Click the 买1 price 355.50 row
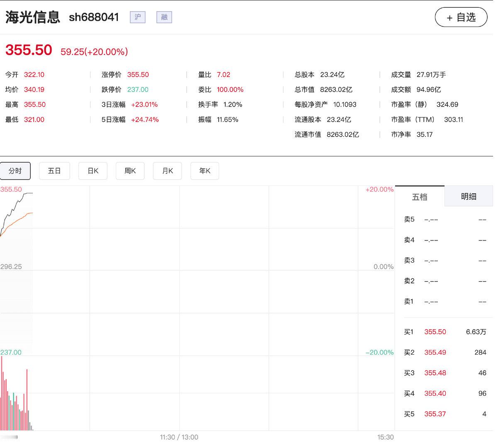The image size is (503, 448). (445, 332)
